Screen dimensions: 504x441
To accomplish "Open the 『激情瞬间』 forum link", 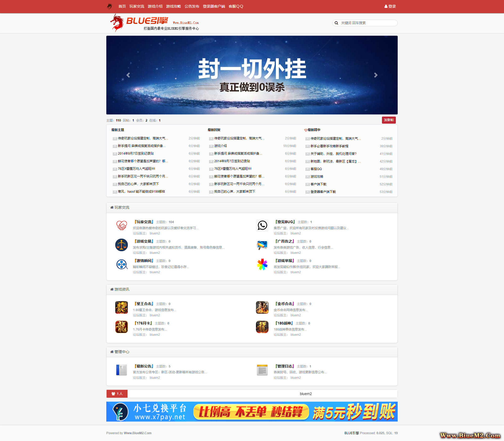I will coord(144,261).
